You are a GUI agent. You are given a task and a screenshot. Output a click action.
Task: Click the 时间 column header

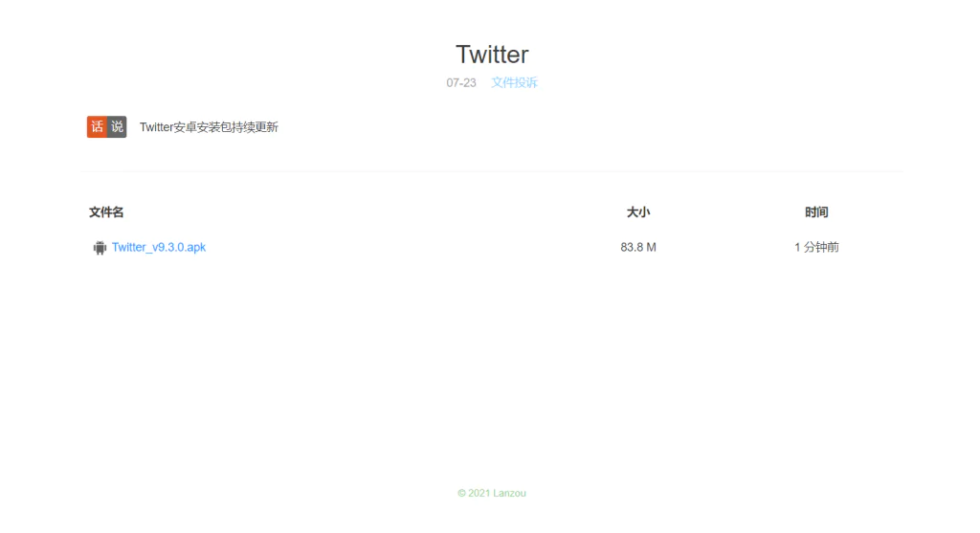816,212
